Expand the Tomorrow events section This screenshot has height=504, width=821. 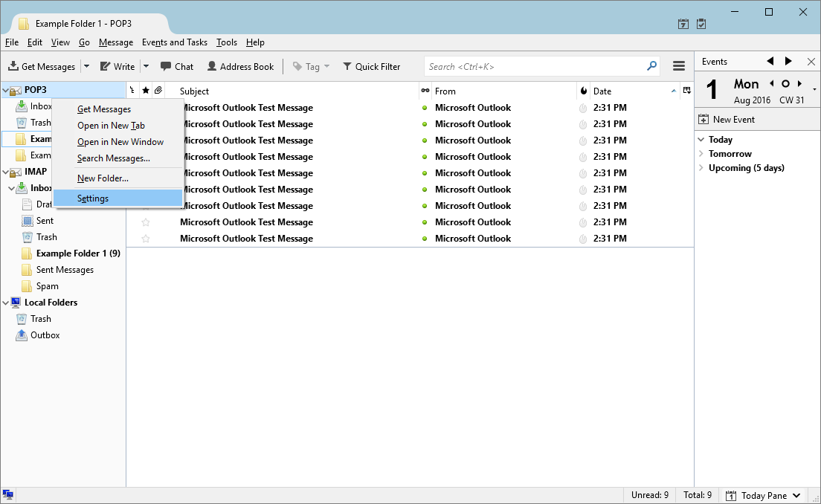tap(701, 154)
